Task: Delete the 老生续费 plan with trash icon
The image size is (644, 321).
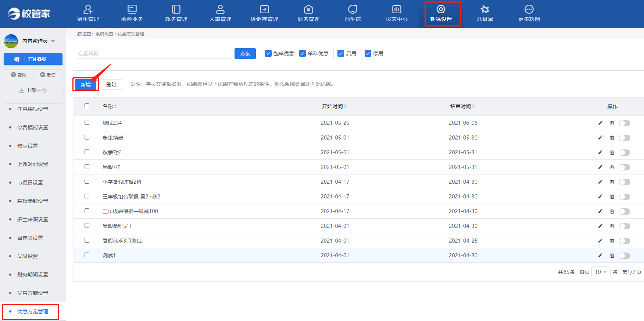Action: pyautogui.click(x=612, y=138)
